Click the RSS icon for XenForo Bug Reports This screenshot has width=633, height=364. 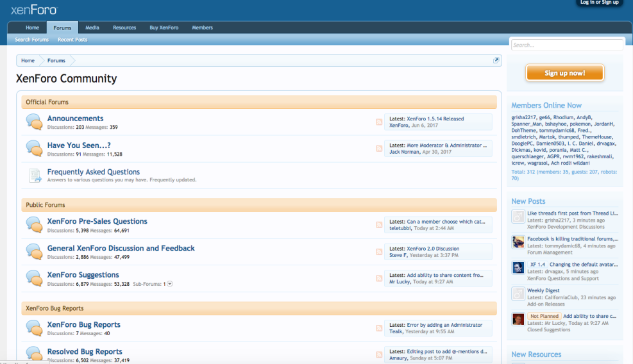click(379, 328)
